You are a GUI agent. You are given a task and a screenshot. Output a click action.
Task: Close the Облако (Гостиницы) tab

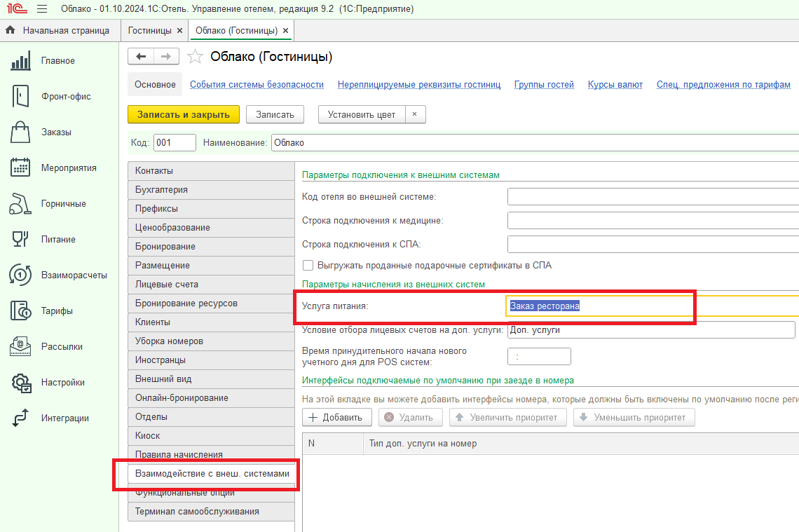coord(285,31)
